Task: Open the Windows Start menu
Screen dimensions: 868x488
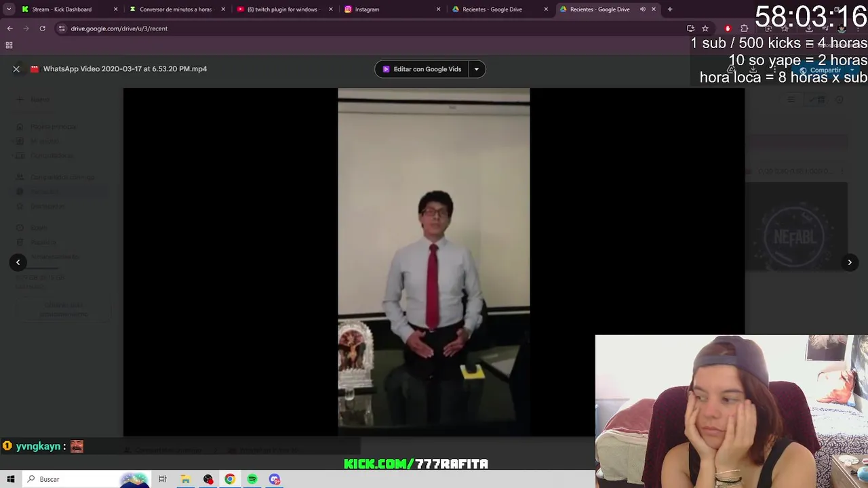Action: point(11,479)
